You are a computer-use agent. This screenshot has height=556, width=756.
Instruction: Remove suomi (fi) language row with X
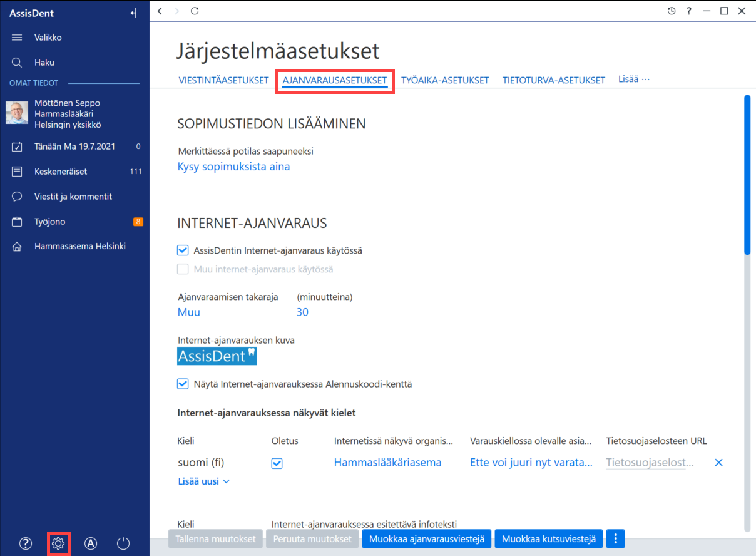(x=719, y=463)
